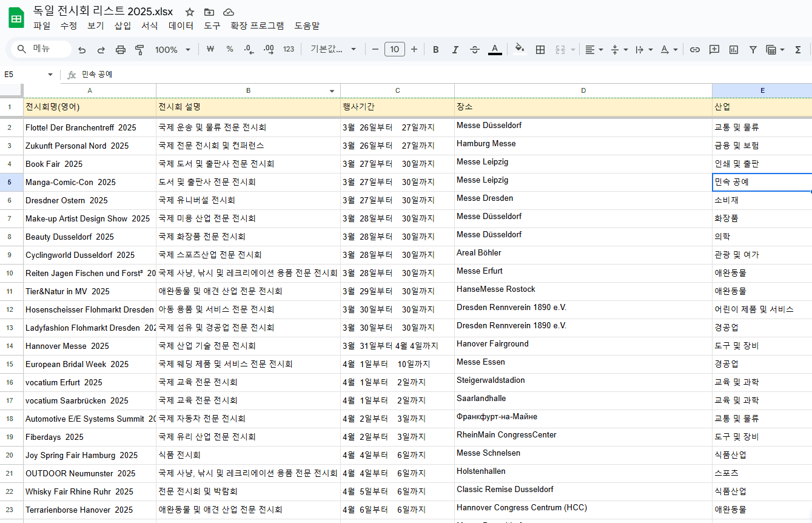812x523 pixels.
Task: Select column C header
Action: pos(397,91)
